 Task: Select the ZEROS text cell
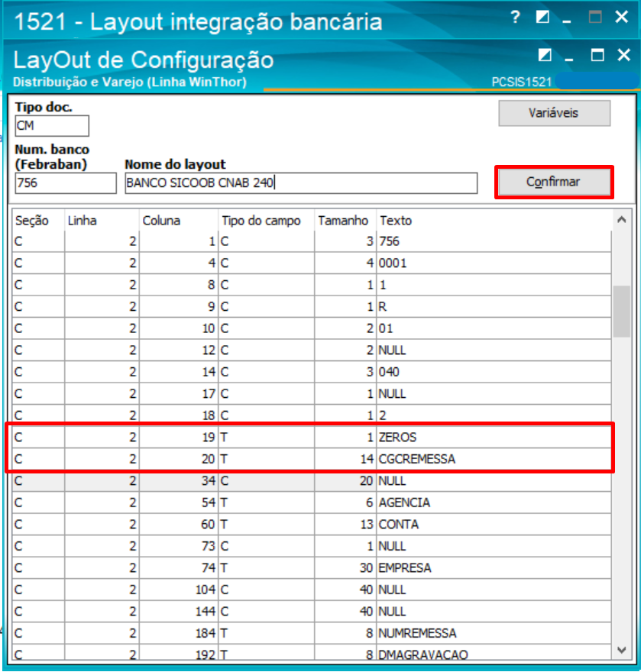click(x=494, y=438)
